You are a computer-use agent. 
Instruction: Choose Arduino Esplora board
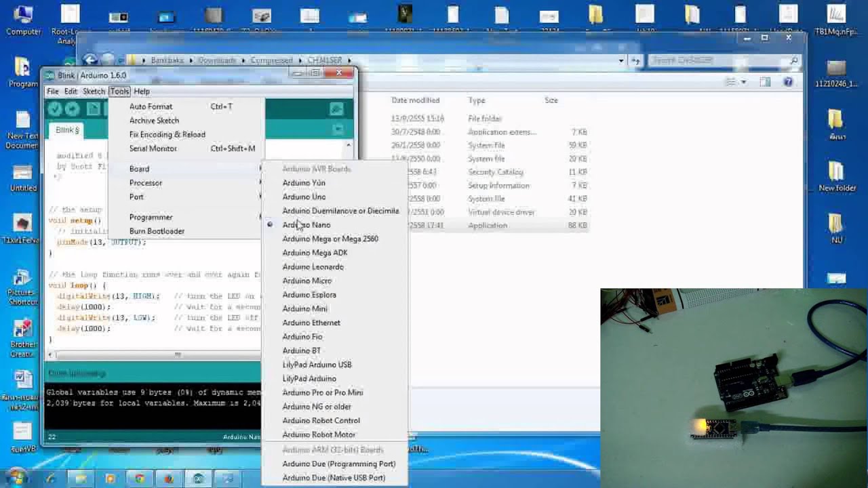coord(309,295)
